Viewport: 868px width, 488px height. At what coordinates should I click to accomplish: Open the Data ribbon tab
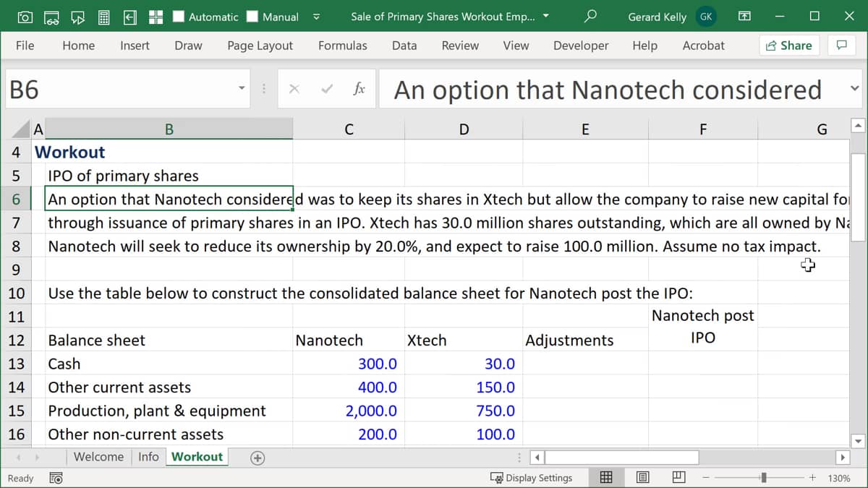[404, 46]
